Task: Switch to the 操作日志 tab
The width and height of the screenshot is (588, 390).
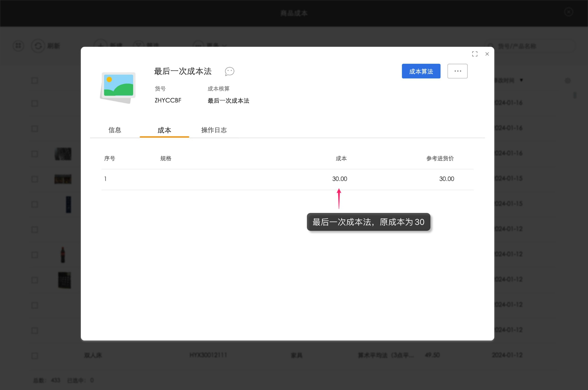Action: [x=214, y=130]
